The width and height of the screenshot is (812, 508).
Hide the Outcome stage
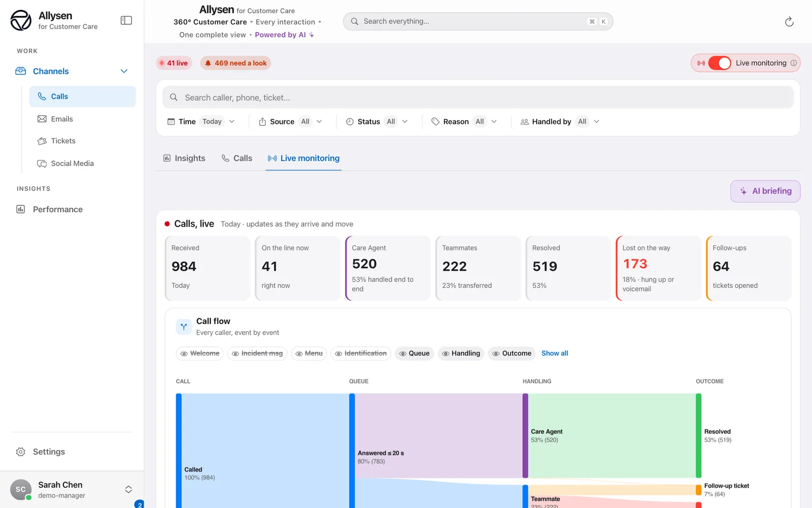click(512, 354)
